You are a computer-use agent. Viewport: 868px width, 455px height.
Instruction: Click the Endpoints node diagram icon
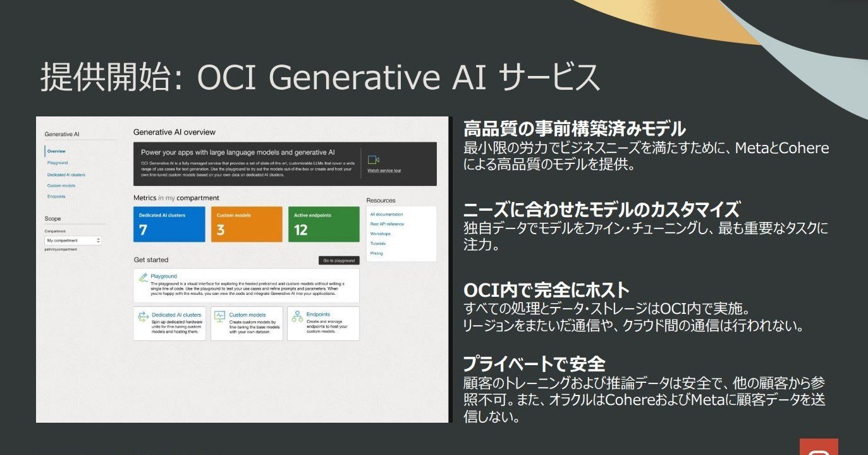(x=297, y=316)
